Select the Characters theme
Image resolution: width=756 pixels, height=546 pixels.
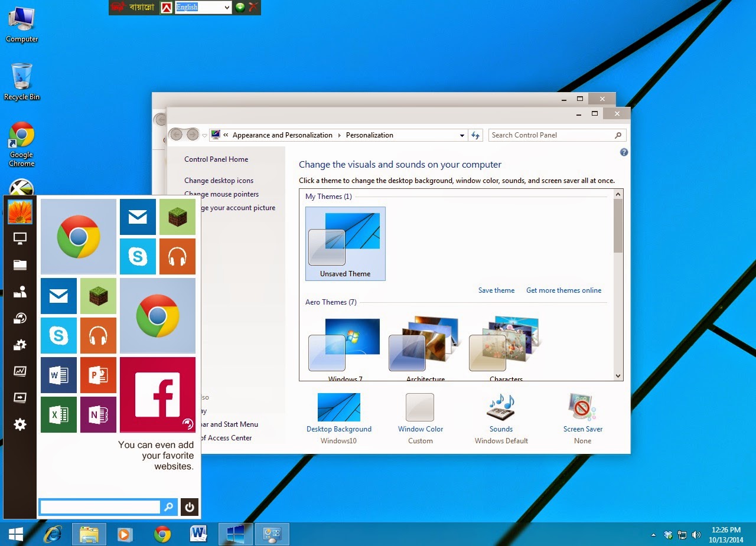[x=506, y=349]
